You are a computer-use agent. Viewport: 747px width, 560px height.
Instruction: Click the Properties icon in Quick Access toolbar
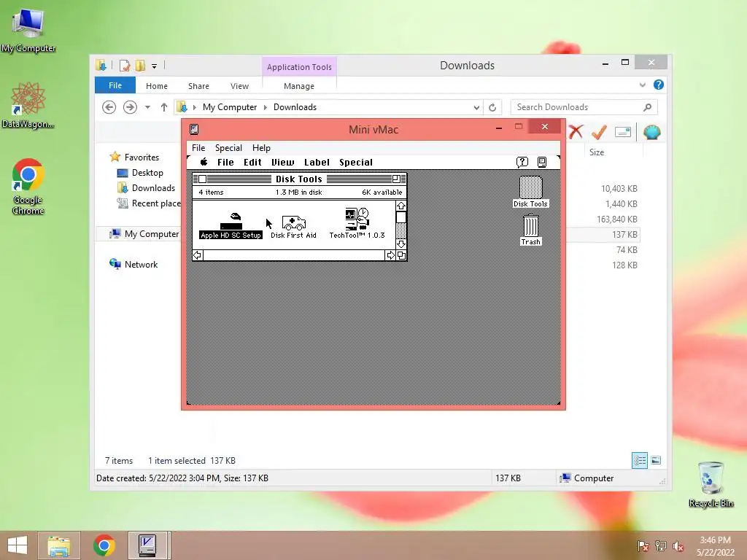point(125,66)
